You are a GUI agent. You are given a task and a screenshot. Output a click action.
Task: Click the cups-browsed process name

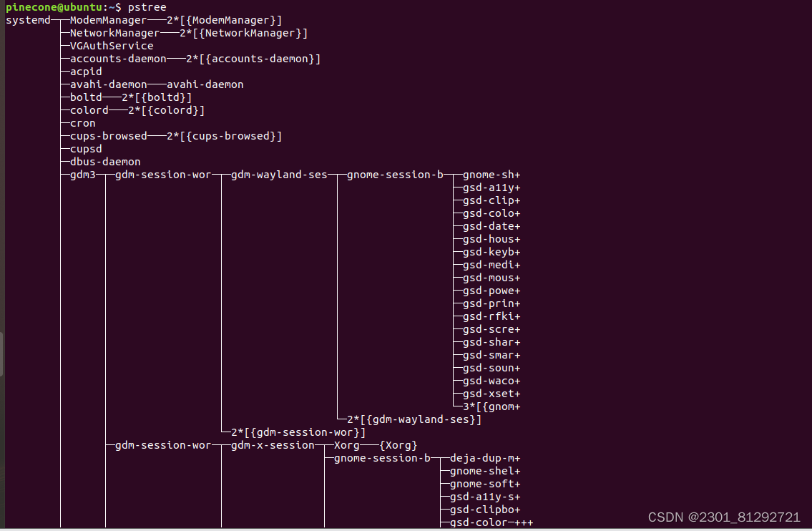[x=108, y=136]
